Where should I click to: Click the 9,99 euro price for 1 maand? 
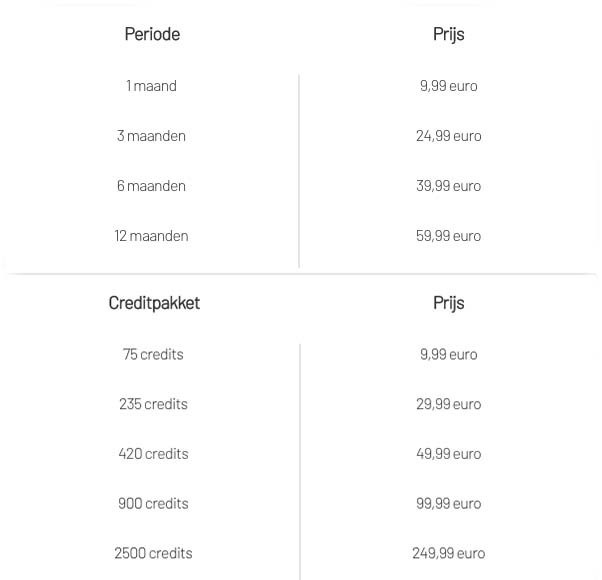[448, 86]
